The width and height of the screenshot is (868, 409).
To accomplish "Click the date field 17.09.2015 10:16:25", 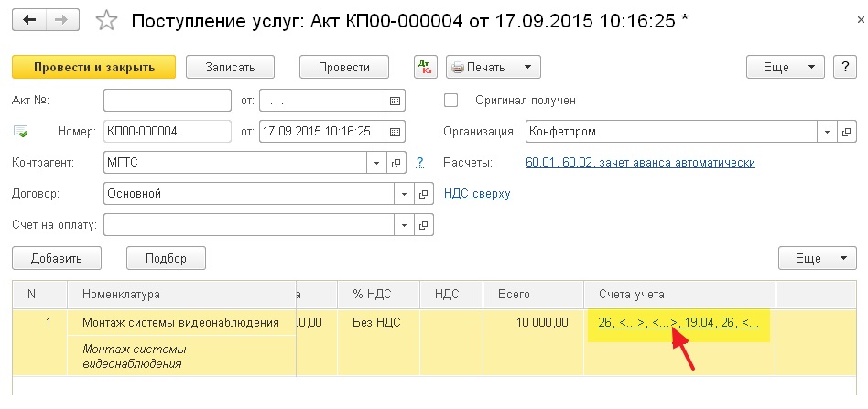I will (322, 132).
